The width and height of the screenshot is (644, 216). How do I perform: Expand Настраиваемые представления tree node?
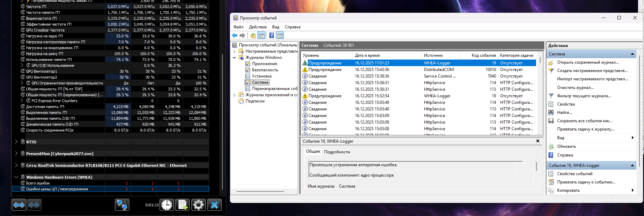click(234, 51)
